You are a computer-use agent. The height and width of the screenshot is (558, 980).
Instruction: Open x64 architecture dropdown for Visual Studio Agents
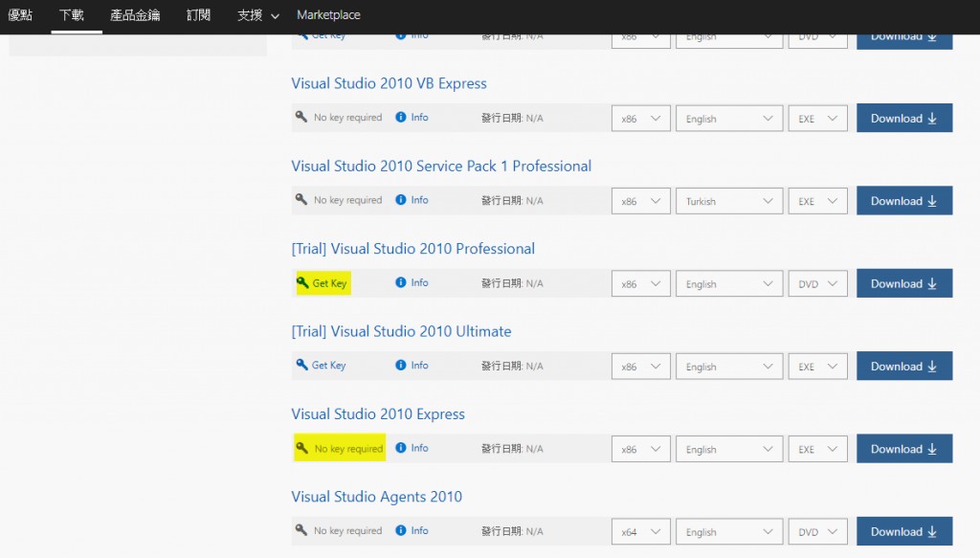640,532
